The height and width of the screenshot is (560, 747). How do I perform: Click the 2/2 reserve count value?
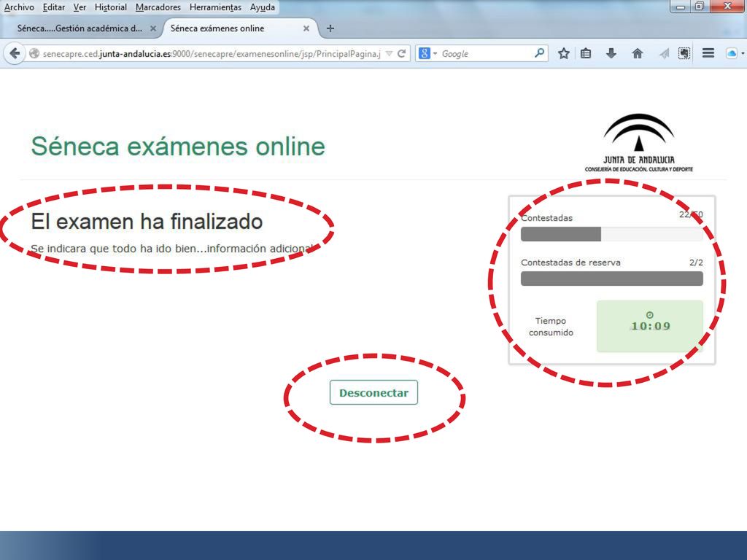pyautogui.click(x=696, y=262)
